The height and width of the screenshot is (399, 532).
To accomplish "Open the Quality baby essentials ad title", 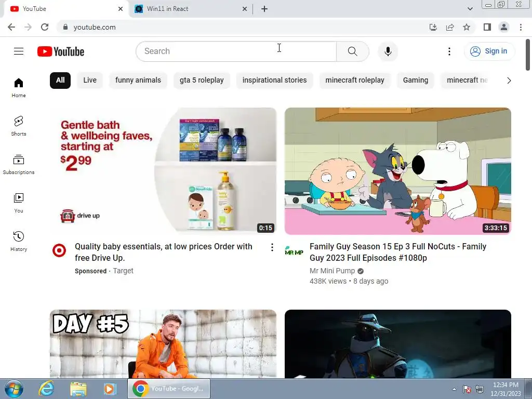I will point(164,252).
